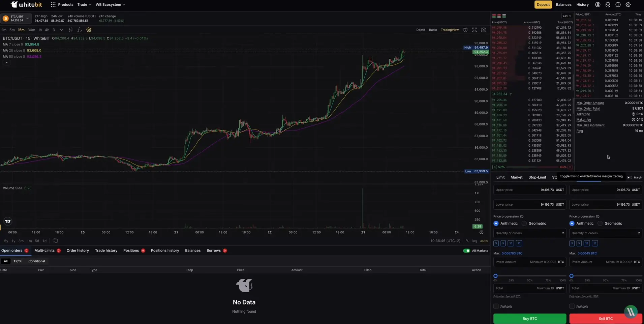Click the TradingView logo on chart

point(8,221)
